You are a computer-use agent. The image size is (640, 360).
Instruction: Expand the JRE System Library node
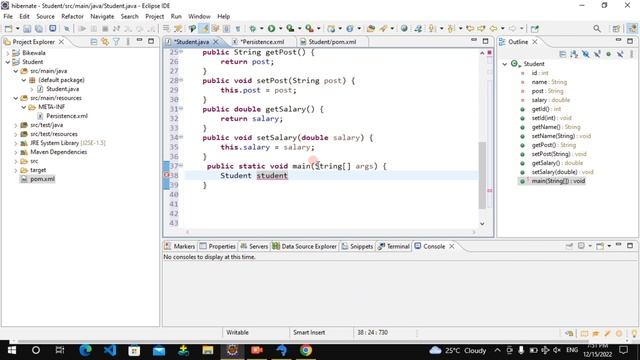point(16,143)
